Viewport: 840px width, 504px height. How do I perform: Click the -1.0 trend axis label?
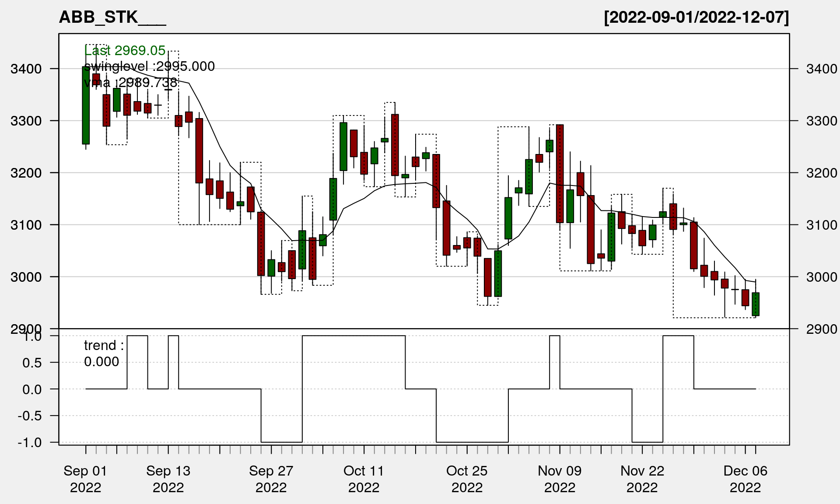coord(30,442)
